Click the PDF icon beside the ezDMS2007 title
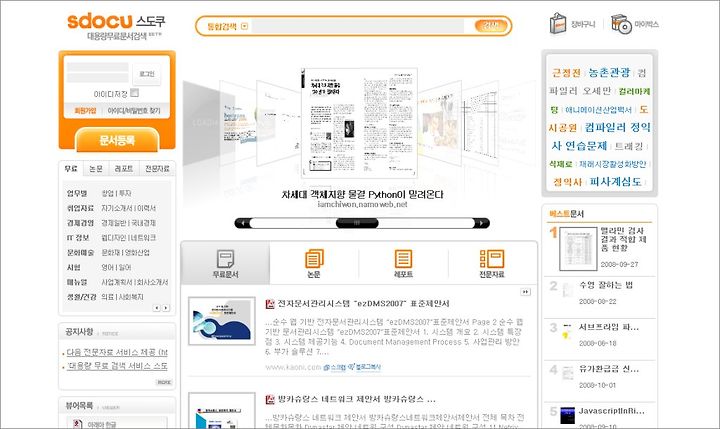This screenshot has height=429, width=720. pos(270,304)
